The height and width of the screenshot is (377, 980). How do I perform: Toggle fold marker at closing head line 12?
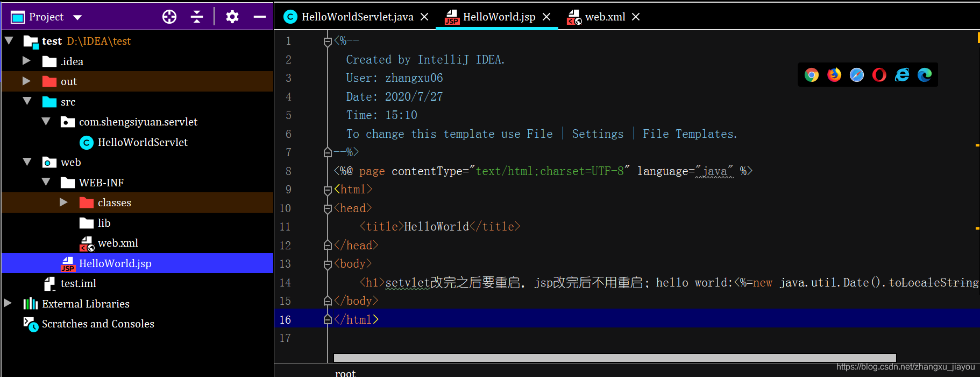328,246
